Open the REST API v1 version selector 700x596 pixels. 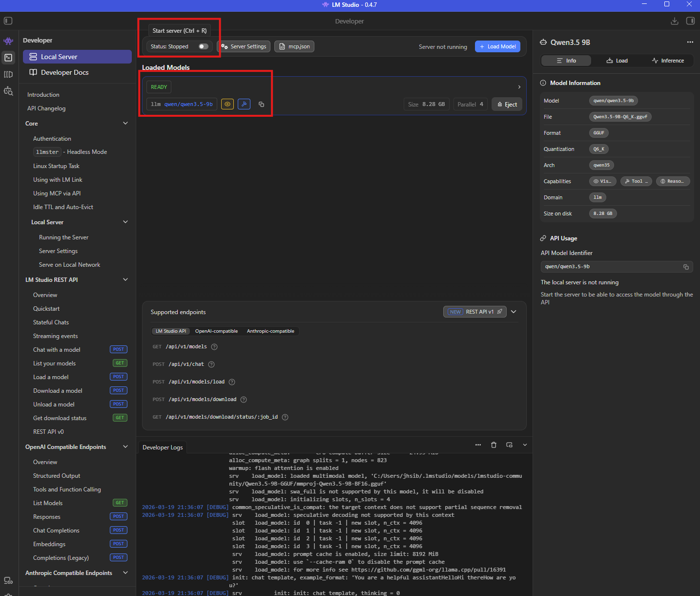click(474, 312)
